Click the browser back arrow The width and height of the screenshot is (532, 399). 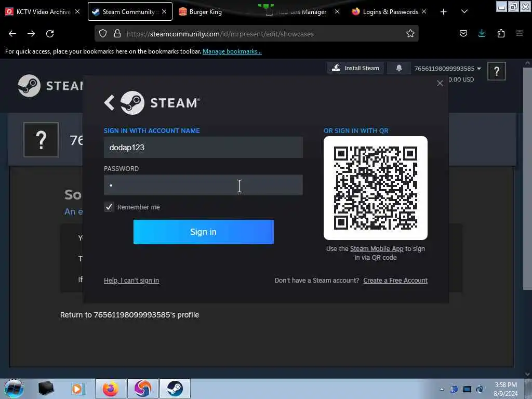(x=12, y=34)
